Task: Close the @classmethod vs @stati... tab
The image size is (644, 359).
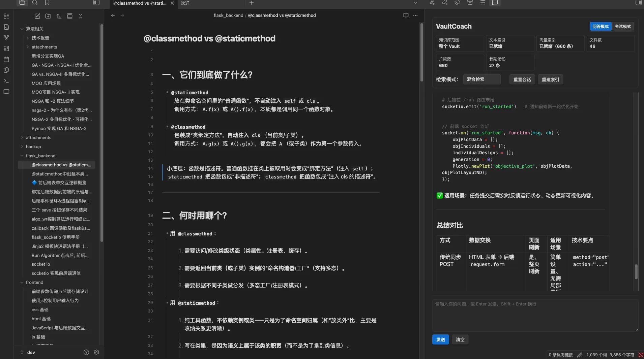Action: point(172,3)
